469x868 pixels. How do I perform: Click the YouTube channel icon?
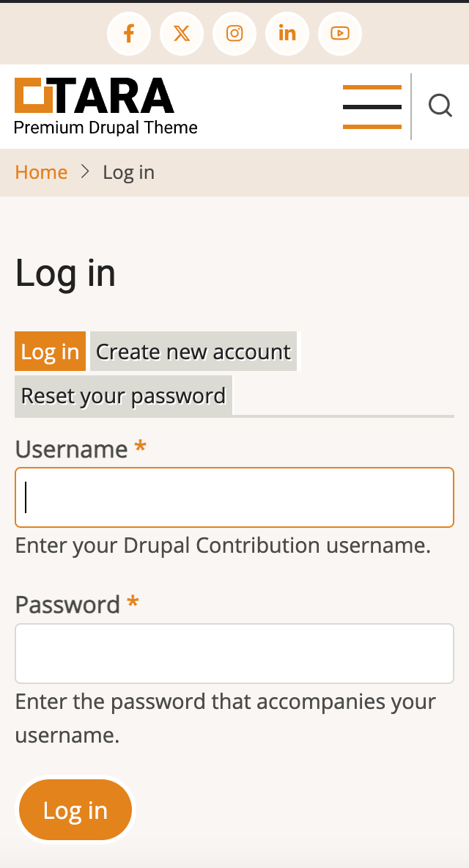point(340,33)
